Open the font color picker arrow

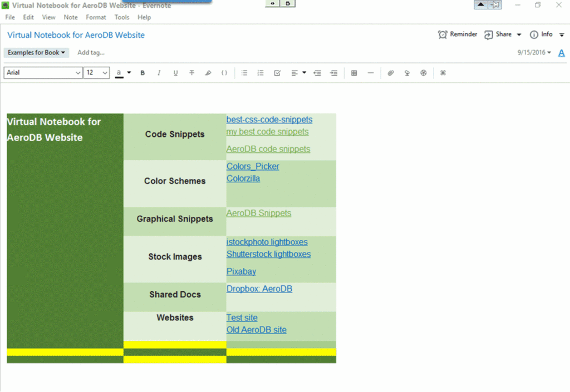pos(129,72)
